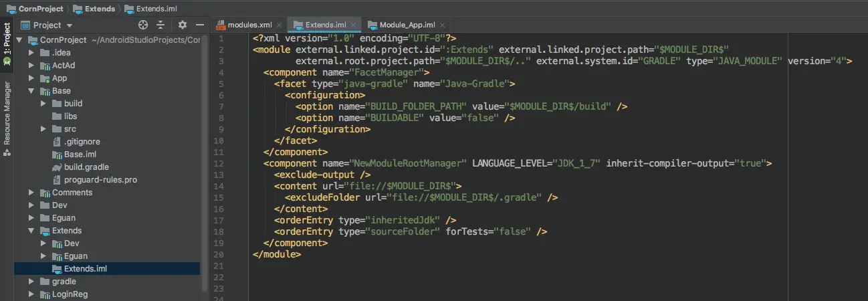
Task: Click the xml version declaration line
Action: click(x=354, y=38)
